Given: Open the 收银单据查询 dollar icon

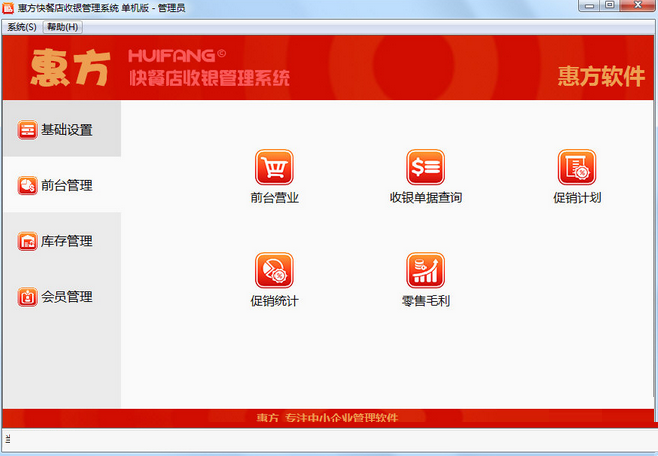Looking at the screenshot, I should pos(425,167).
